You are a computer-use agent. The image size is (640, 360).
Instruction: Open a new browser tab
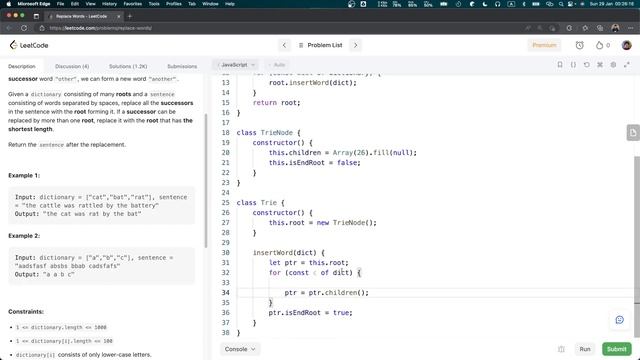[130, 16]
